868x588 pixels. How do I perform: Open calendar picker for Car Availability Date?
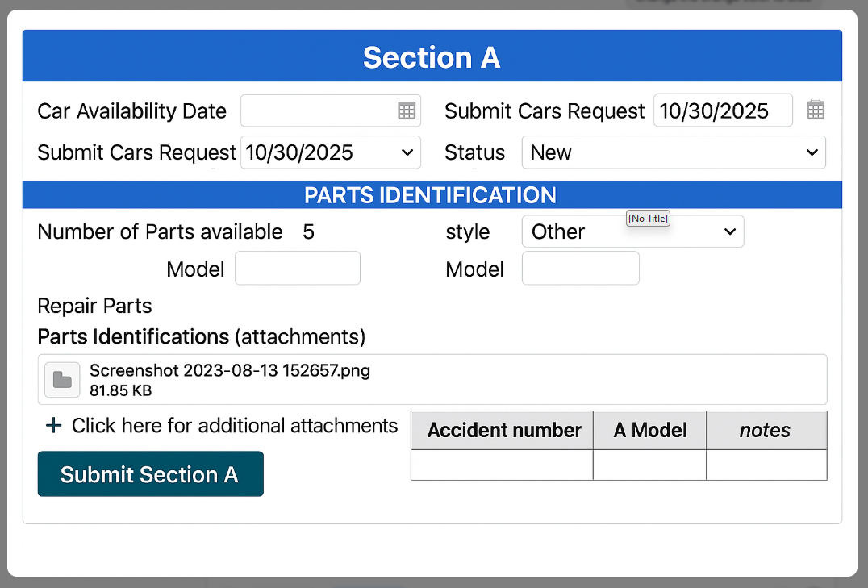[x=407, y=111]
